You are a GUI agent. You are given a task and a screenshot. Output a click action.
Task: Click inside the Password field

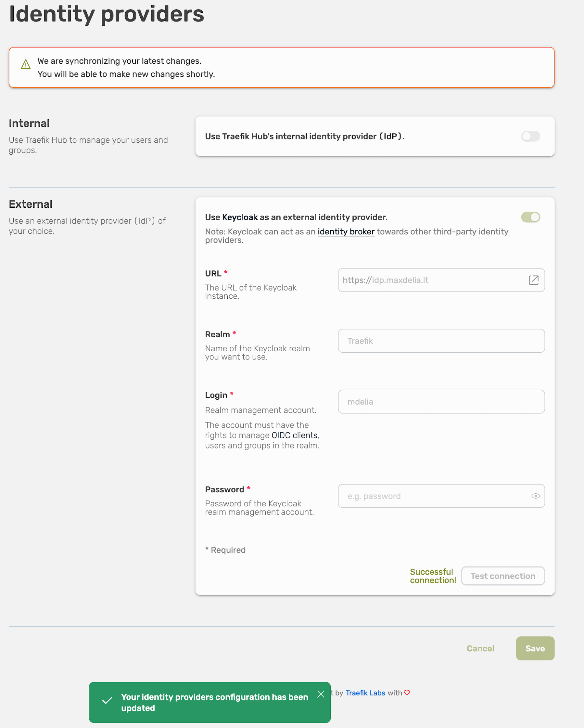tap(432, 496)
